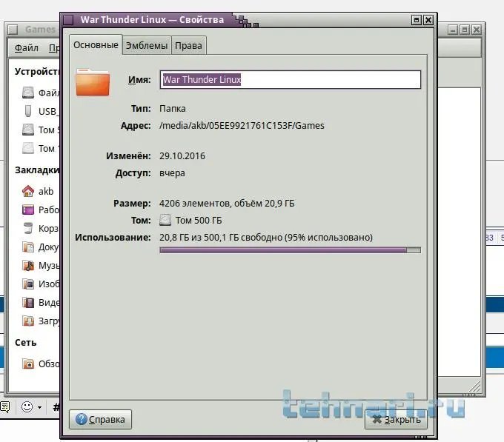
Task: Open the Файл menu in Games window
Action: [x=27, y=48]
